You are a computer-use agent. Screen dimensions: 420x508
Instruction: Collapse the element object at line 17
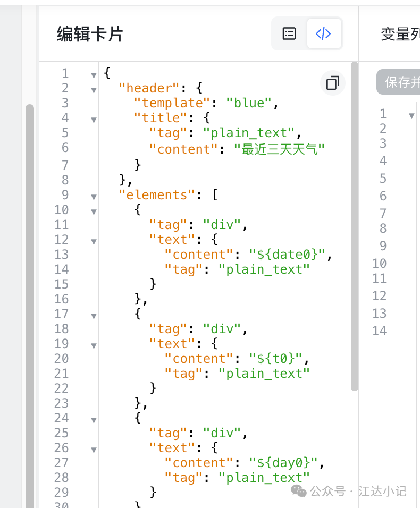coord(94,316)
